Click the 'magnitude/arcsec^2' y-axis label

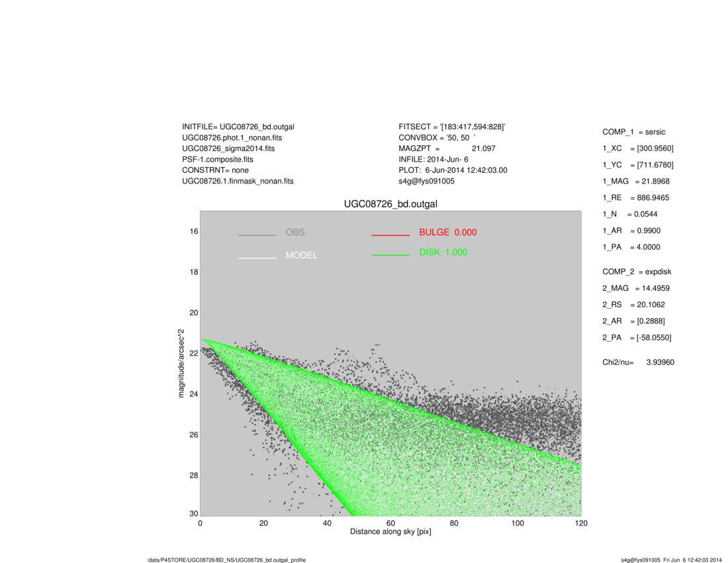pos(181,363)
